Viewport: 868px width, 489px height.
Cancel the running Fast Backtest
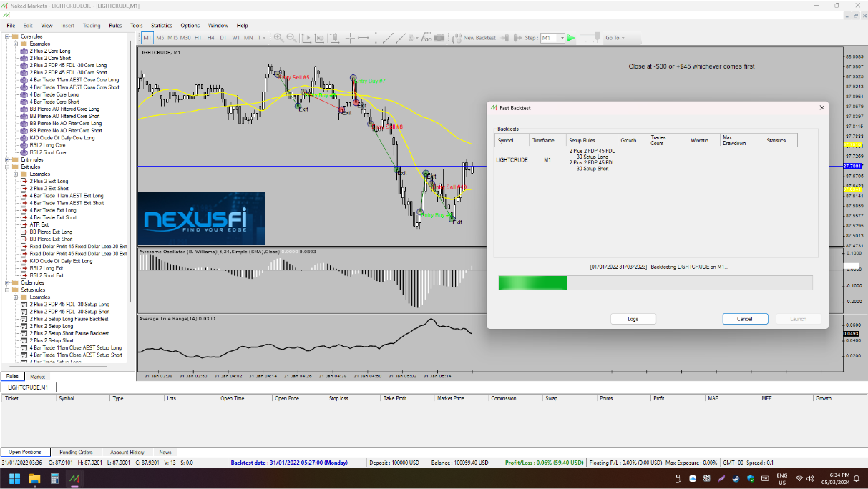tap(745, 319)
